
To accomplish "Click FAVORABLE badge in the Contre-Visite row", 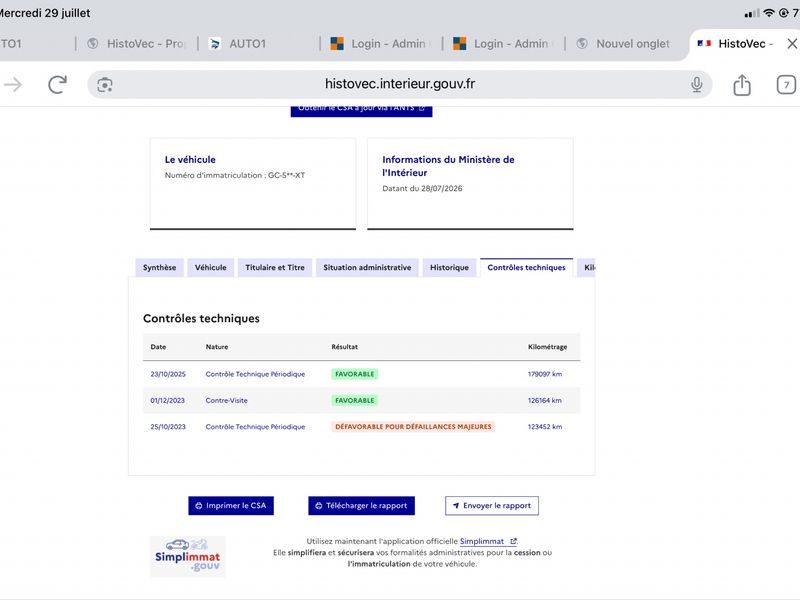I will click(355, 401).
